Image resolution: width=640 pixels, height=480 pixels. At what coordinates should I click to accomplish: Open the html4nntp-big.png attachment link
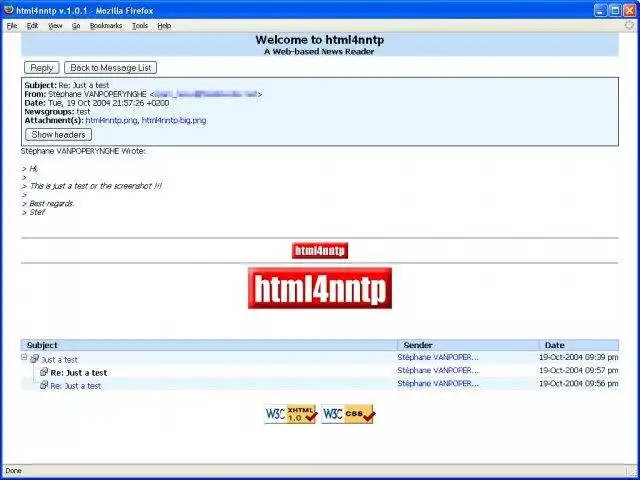[x=174, y=120]
